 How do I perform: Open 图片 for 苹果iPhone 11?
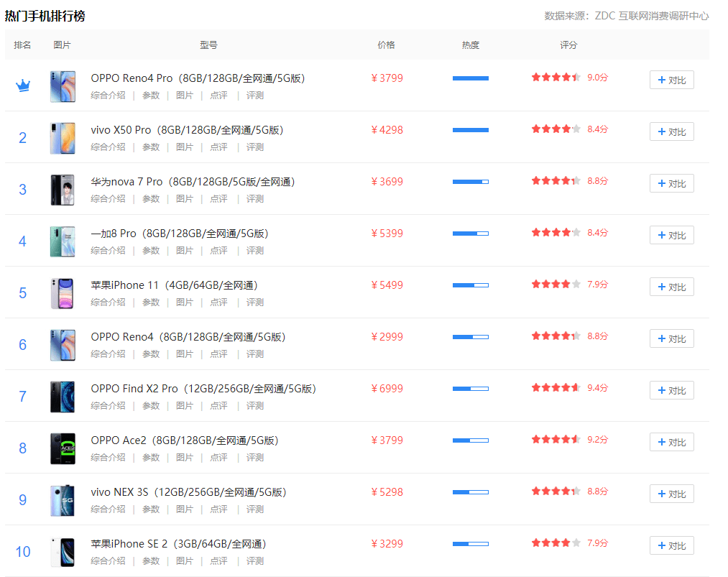(184, 303)
